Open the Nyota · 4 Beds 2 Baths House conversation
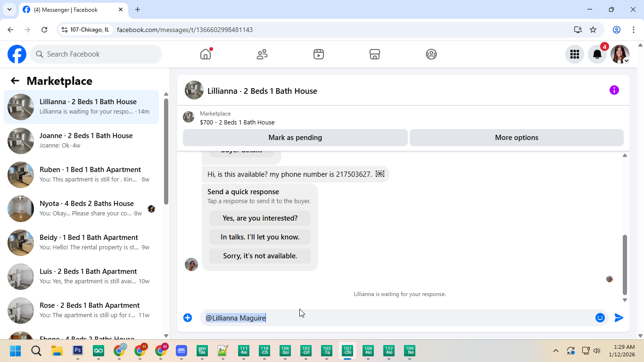644x362 pixels. pyautogui.click(x=82, y=209)
